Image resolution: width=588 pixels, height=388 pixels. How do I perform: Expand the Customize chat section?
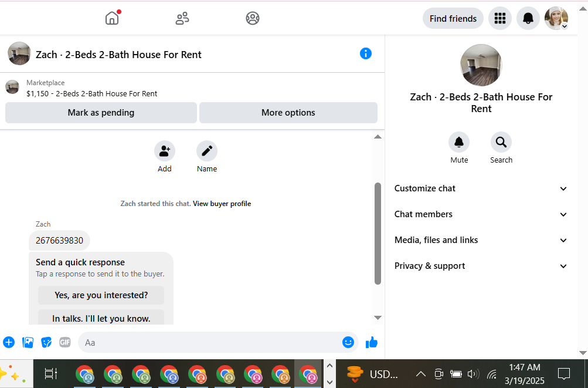481,188
